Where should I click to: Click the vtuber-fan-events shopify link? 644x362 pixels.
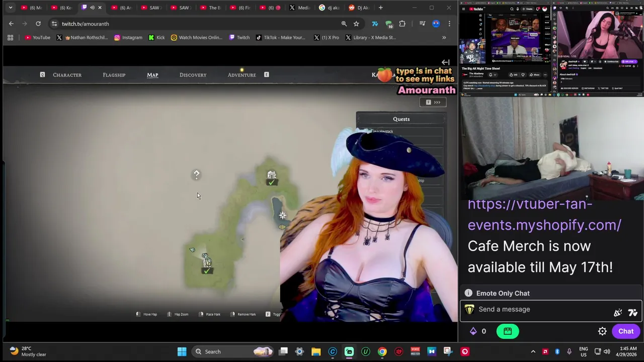(544, 215)
